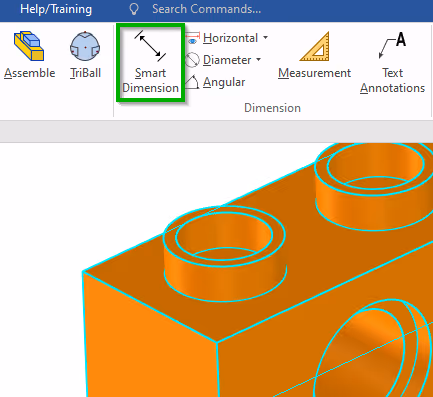433x397 pixels.
Task: Pick the Diameter dimension tool
Action: (219, 60)
